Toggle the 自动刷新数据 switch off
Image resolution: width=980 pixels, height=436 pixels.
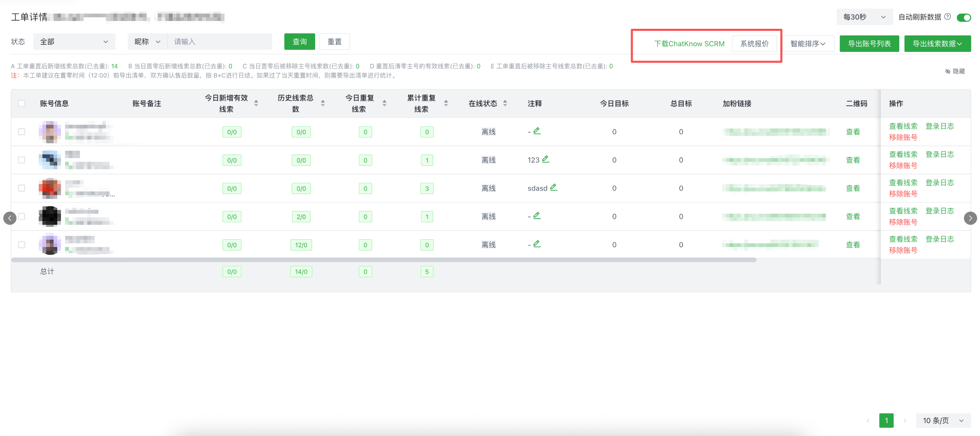pos(964,17)
